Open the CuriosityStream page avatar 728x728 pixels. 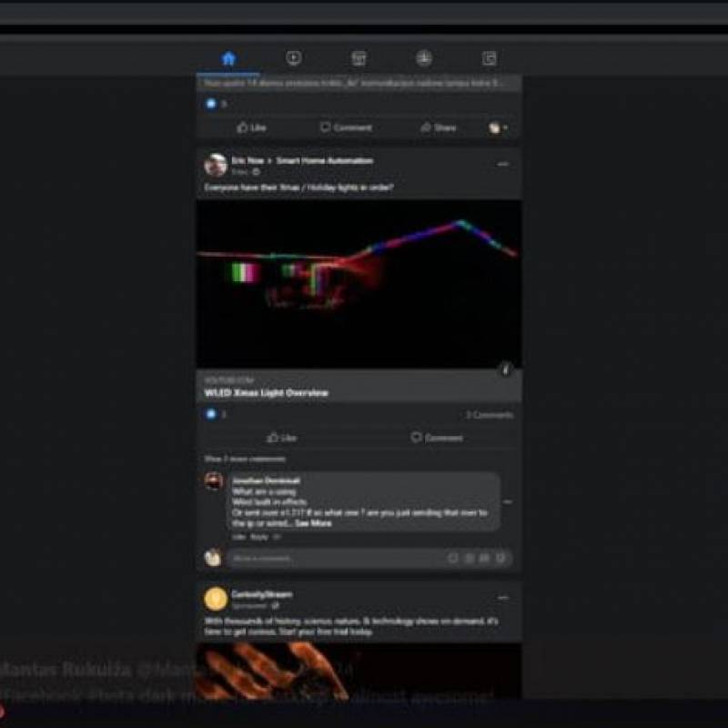[x=216, y=599]
